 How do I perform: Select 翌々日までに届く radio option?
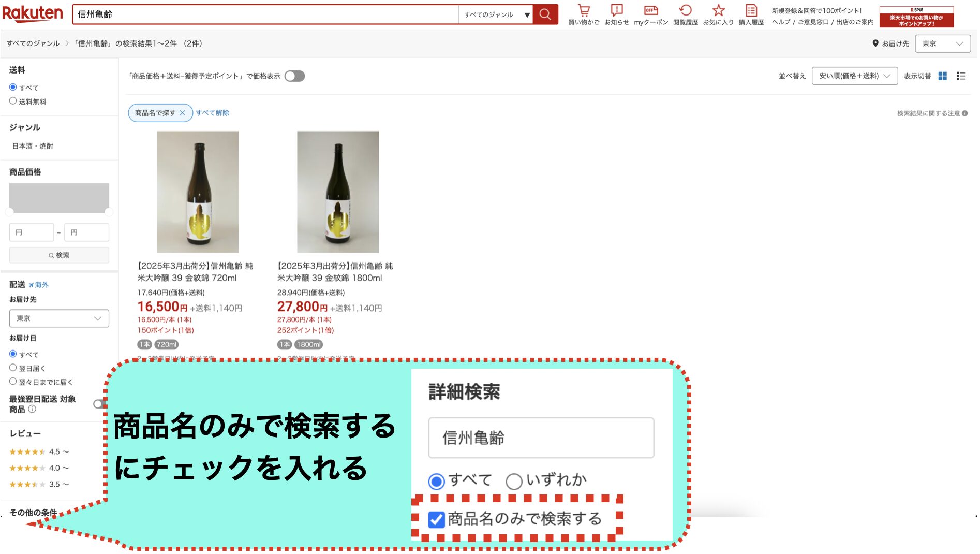13,382
